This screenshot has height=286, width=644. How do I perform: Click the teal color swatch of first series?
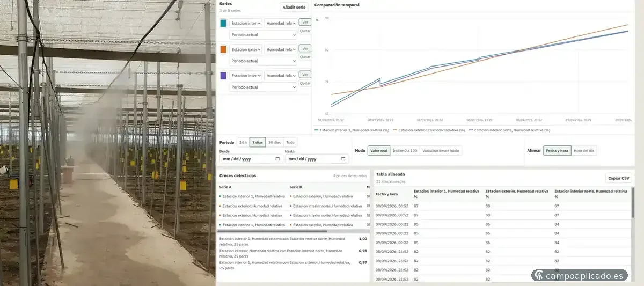223,23
